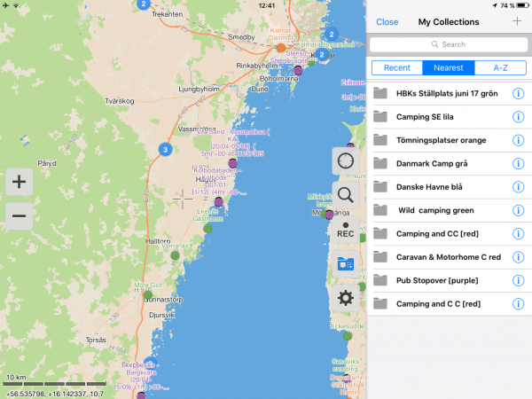Viewport: 532px width, 399px height.
Task: Select the Nearest sort tab
Action: click(x=449, y=67)
